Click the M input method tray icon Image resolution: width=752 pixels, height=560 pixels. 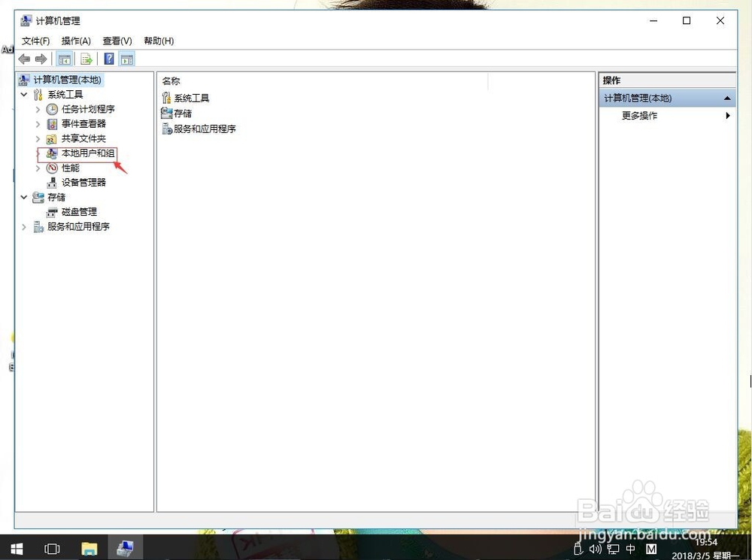coord(650,549)
